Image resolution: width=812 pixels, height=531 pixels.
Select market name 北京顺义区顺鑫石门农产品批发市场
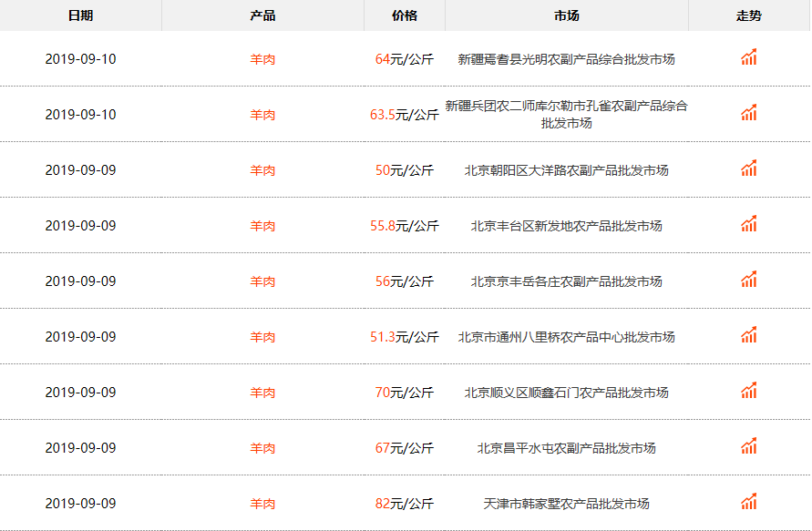[567, 393]
